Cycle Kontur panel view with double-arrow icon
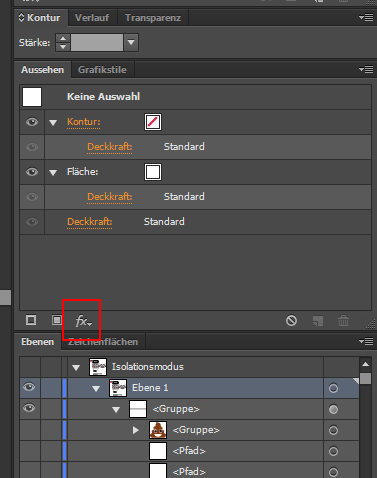 point(21,17)
